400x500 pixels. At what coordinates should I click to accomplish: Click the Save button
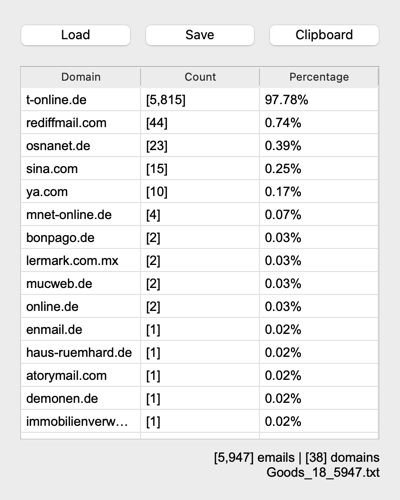pos(200,35)
